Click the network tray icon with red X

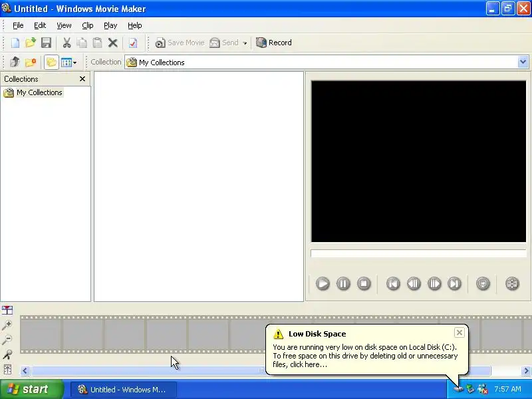pos(483,389)
